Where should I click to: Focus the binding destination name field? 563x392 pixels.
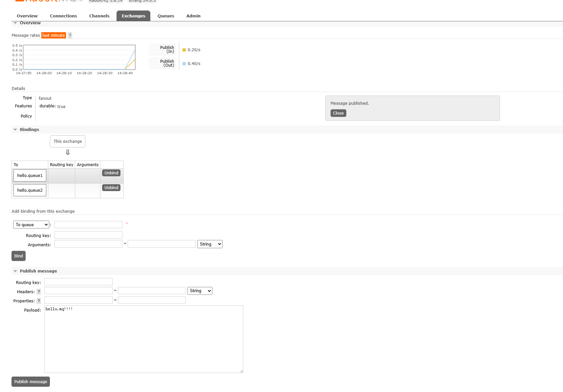tap(88, 224)
